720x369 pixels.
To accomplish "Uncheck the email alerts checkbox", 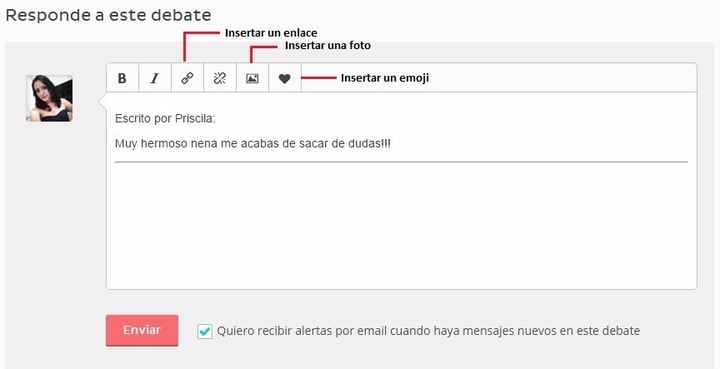I will coord(205,331).
